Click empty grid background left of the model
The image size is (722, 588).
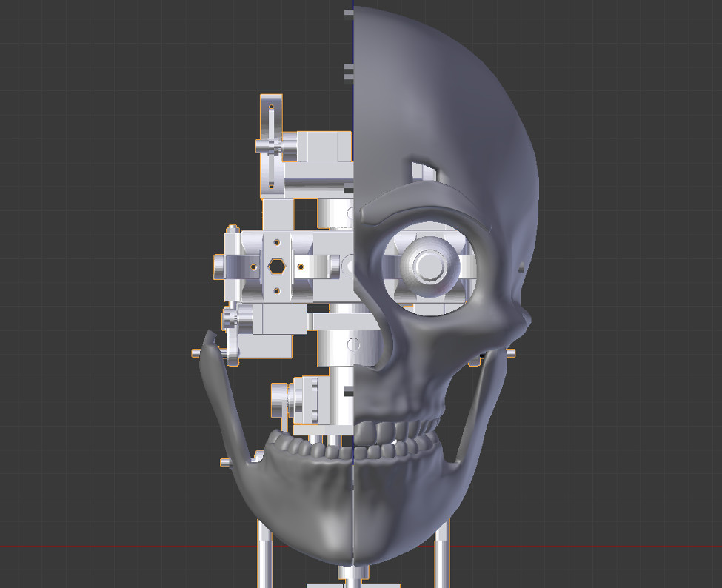tap(89, 296)
